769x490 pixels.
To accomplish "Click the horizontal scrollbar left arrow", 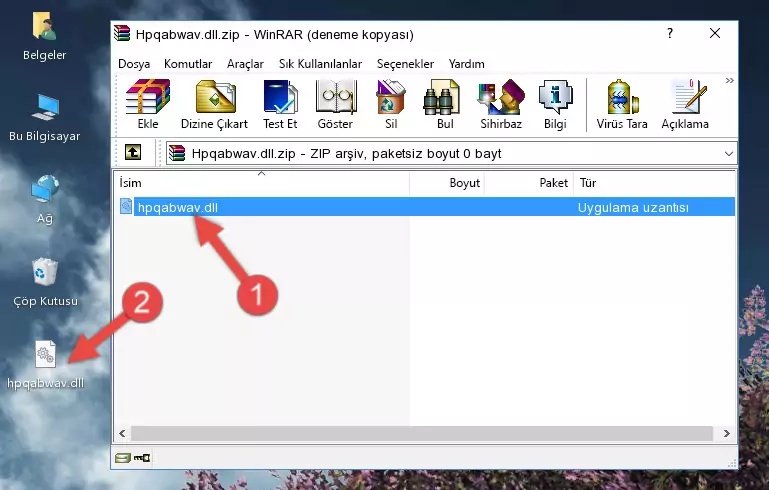I will pos(123,433).
